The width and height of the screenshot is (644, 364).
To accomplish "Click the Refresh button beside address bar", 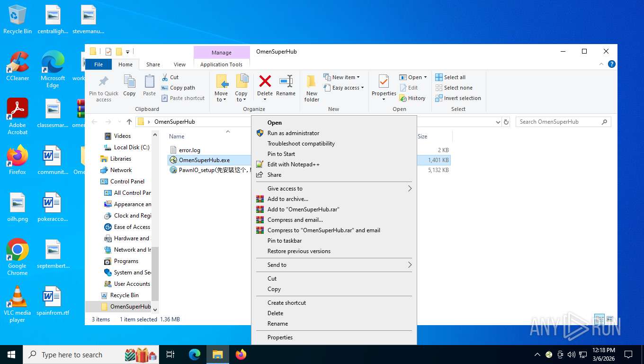I will 506,122.
